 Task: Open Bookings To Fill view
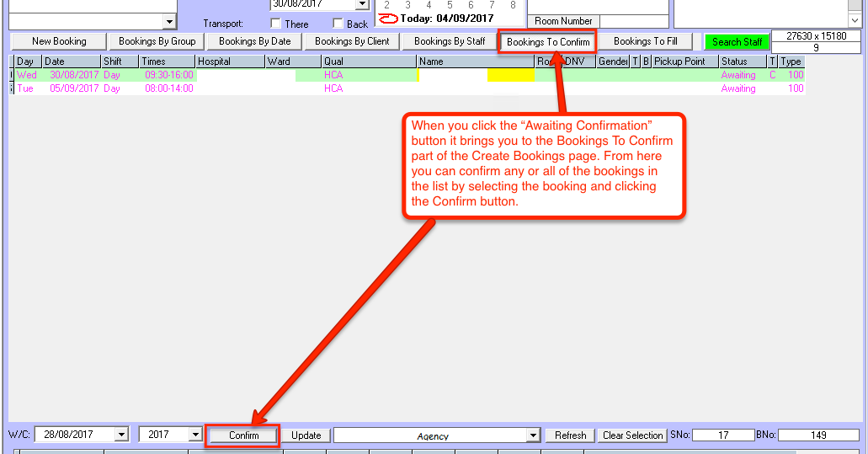(645, 41)
